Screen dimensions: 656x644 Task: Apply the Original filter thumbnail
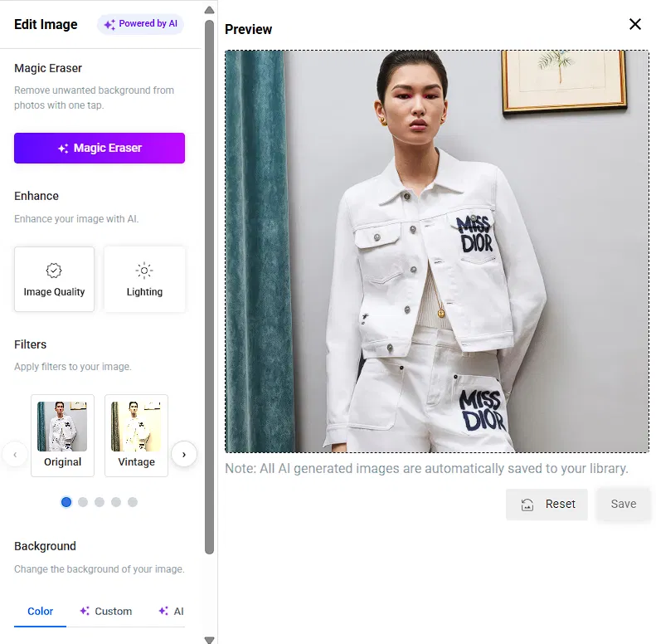(62, 435)
